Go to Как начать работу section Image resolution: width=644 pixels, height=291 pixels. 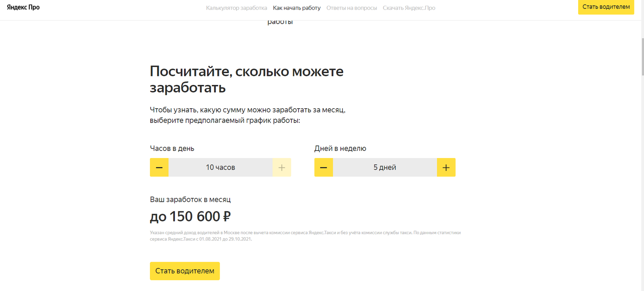[297, 8]
